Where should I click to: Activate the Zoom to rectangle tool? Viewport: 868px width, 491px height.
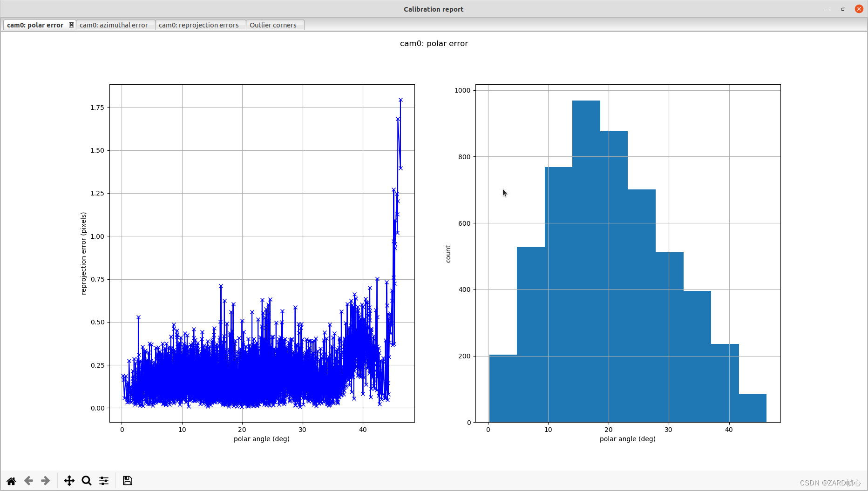87,481
